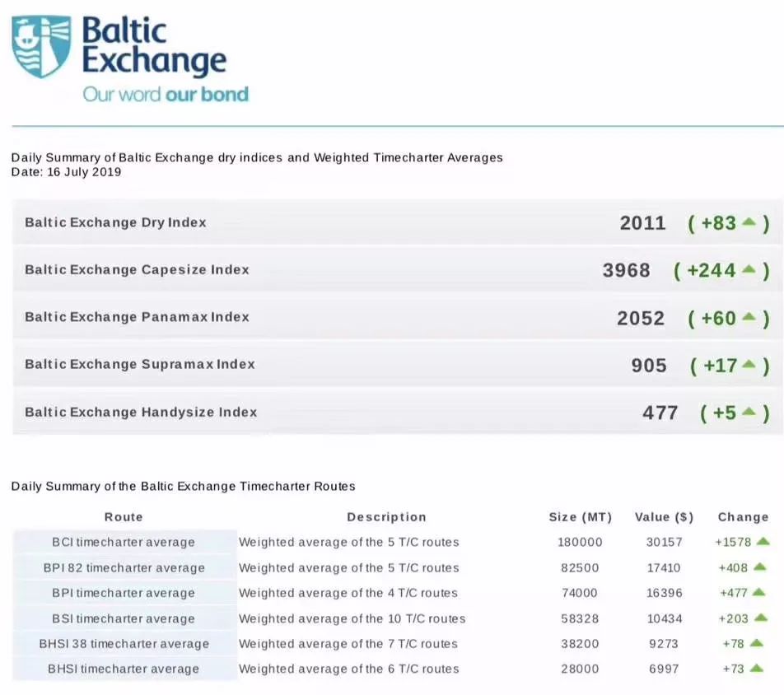This screenshot has height=695, width=784.
Task: Select the BCI timecharter average route cell
Action: pos(124,543)
